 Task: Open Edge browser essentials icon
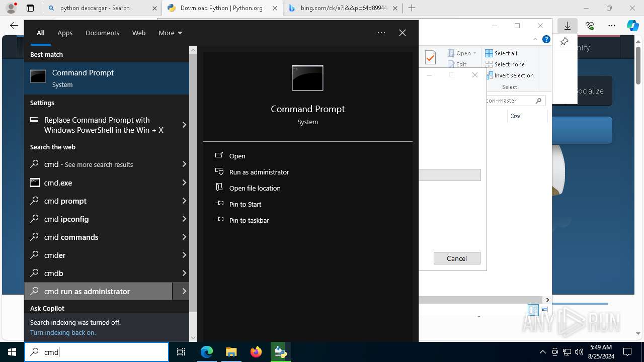click(x=590, y=26)
